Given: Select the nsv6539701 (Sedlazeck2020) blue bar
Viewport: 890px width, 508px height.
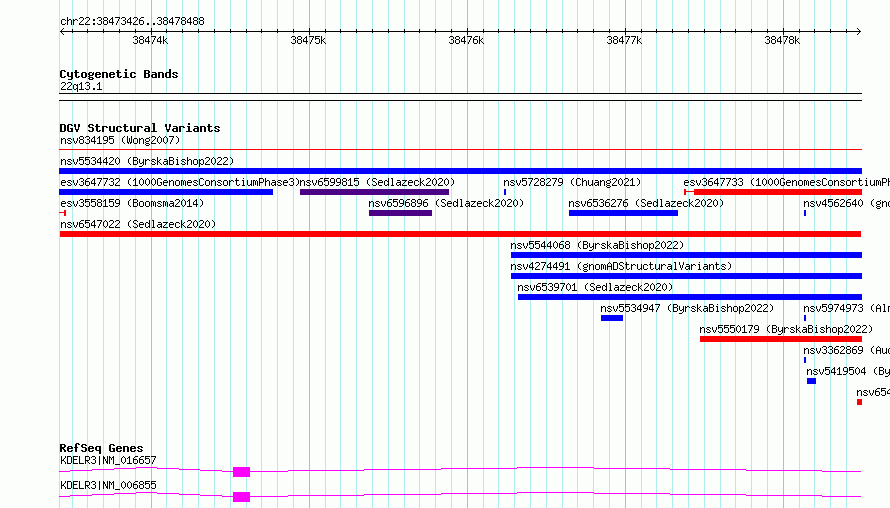Looking at the screenshot, I should tap(690, 297).
